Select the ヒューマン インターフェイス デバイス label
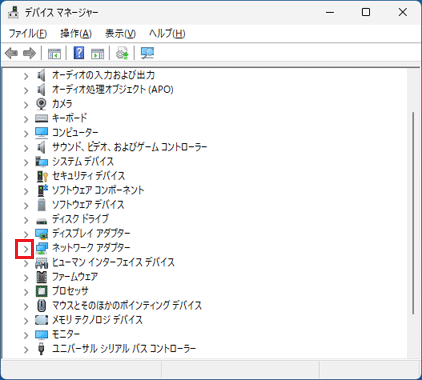 [x=113, y=262]
